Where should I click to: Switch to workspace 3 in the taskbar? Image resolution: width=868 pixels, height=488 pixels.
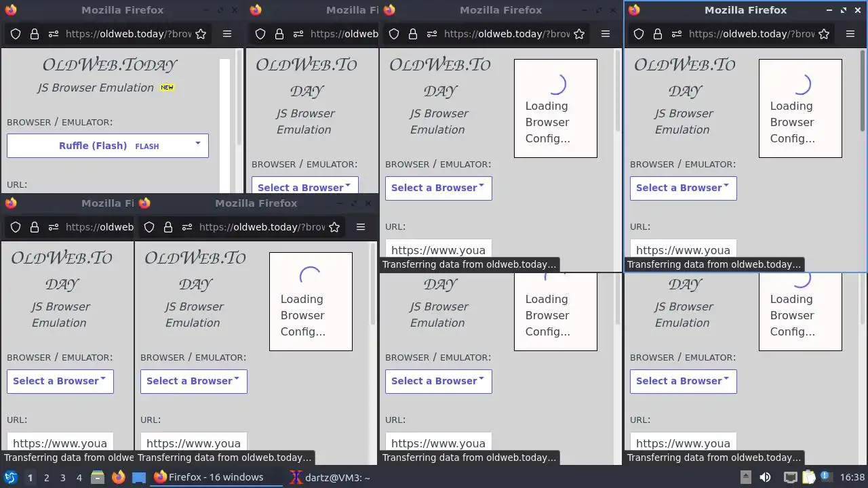coord(62,477)
